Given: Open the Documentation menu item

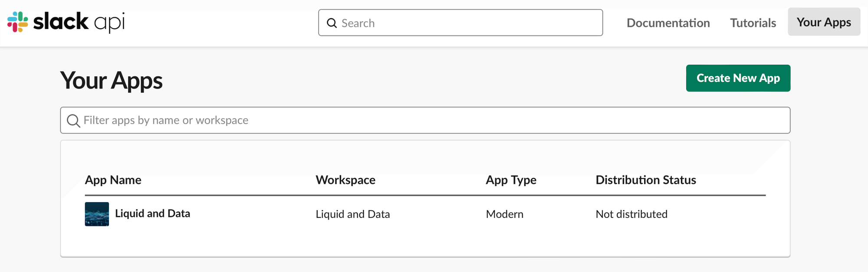Looking at the screenshot, I should tap(668, 23).
